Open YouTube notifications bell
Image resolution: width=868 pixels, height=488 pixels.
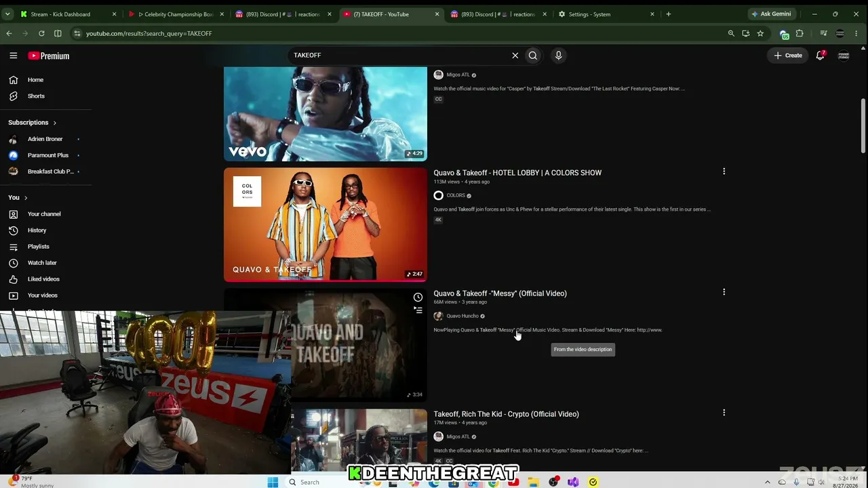821,56
